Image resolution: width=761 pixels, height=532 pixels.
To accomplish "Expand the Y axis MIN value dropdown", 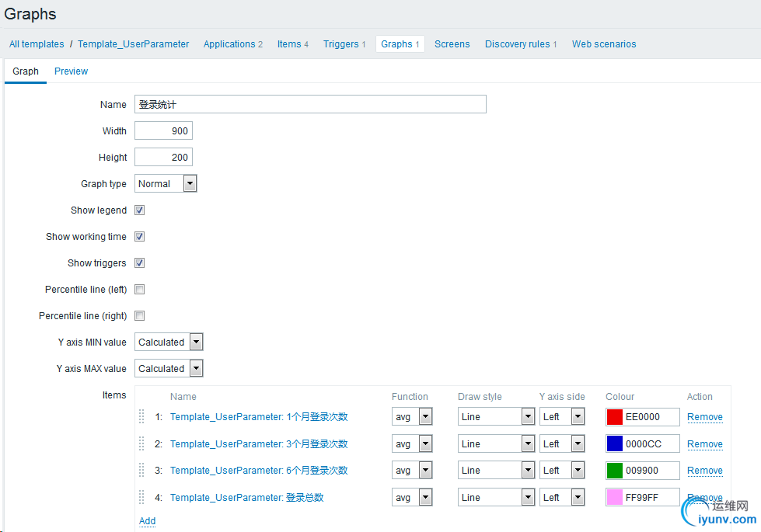I will click(x=169, y=342).
